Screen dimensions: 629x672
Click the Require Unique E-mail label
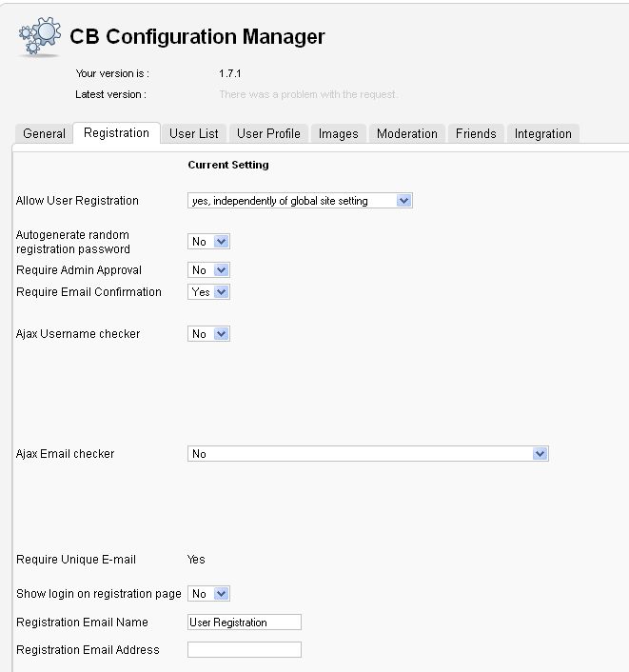pos(76,560)
